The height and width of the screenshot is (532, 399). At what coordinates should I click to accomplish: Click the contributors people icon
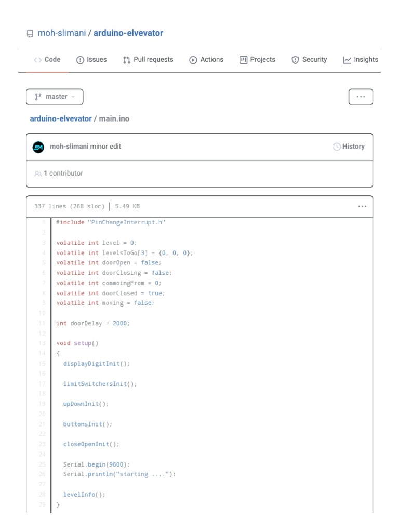[x=38, y=174]
